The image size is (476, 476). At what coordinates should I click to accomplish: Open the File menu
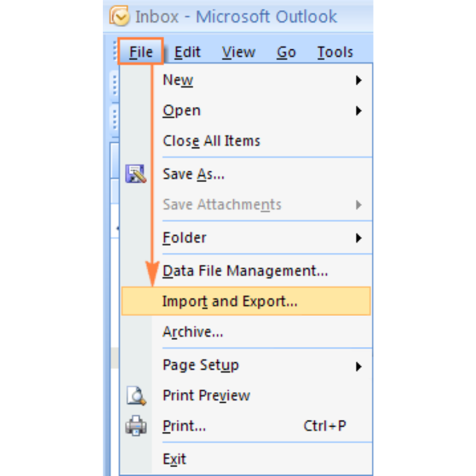[x=141, y=52]
